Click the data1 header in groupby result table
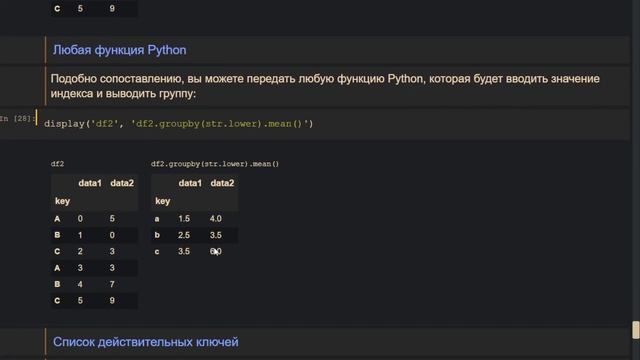This screenshot has height=360, width=640. [x=190, y=183]
